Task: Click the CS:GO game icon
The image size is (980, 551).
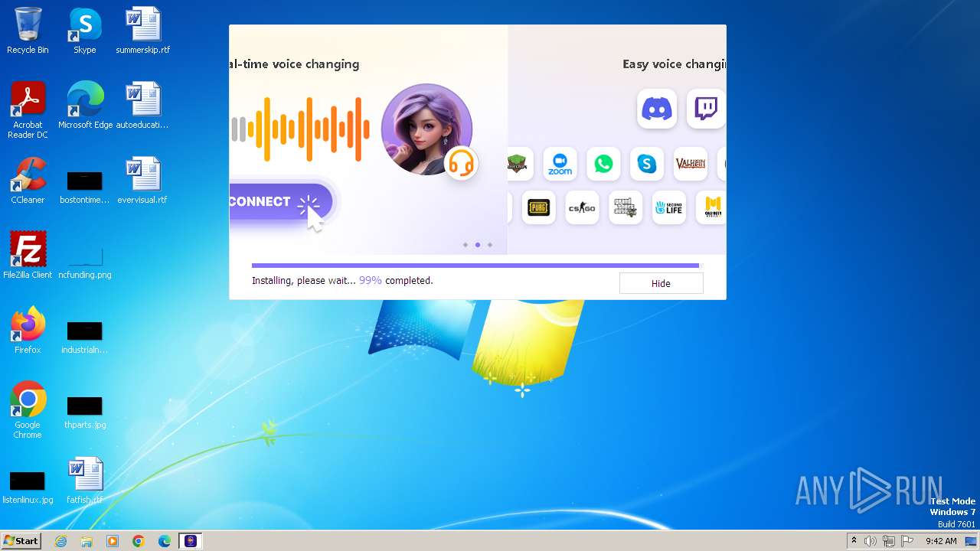Action: coord(582,207)
